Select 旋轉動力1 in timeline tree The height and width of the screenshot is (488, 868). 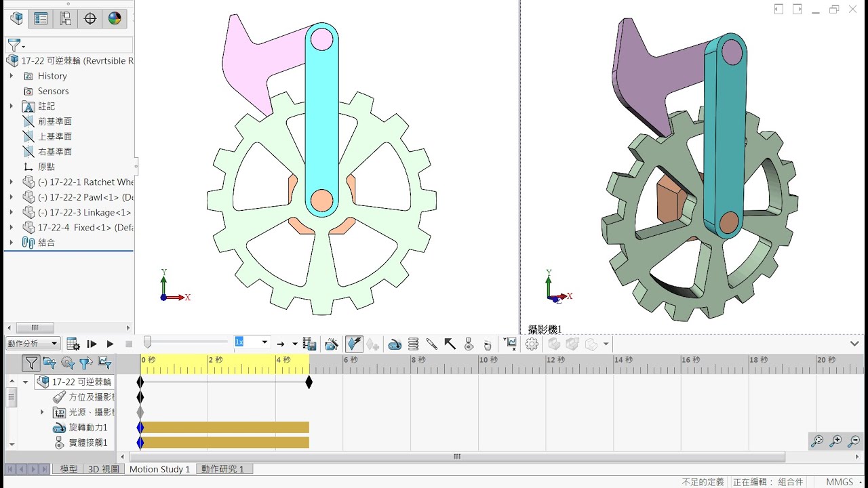(80, 428)
